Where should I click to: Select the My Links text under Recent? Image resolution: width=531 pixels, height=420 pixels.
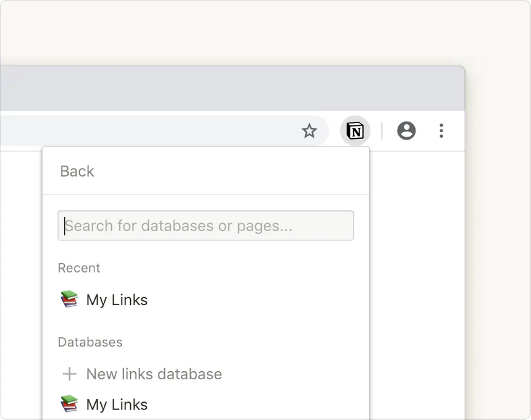pyautogui.click(x=117, y=300)
